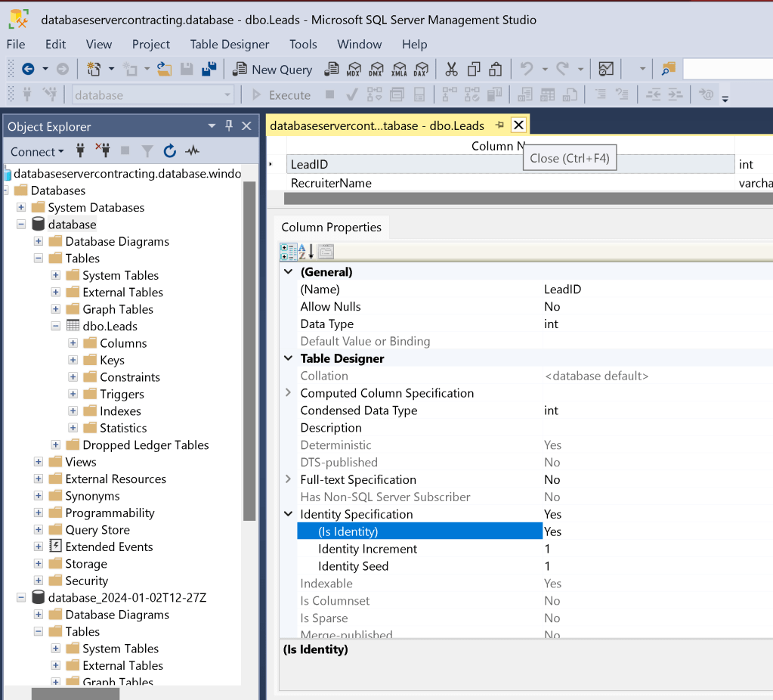Select the Column Properties tab
This screenshot has width=773, height=700.
click(331, 227)
